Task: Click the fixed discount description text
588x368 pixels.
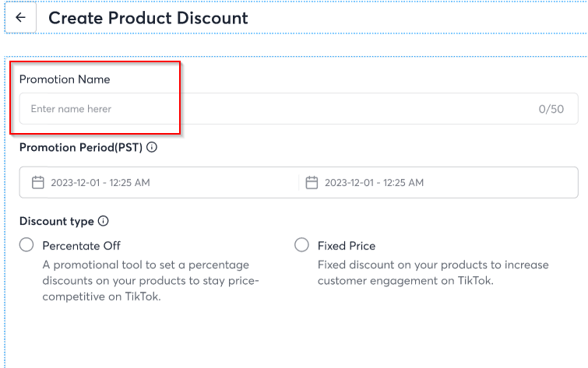Action: click(433, 273)
